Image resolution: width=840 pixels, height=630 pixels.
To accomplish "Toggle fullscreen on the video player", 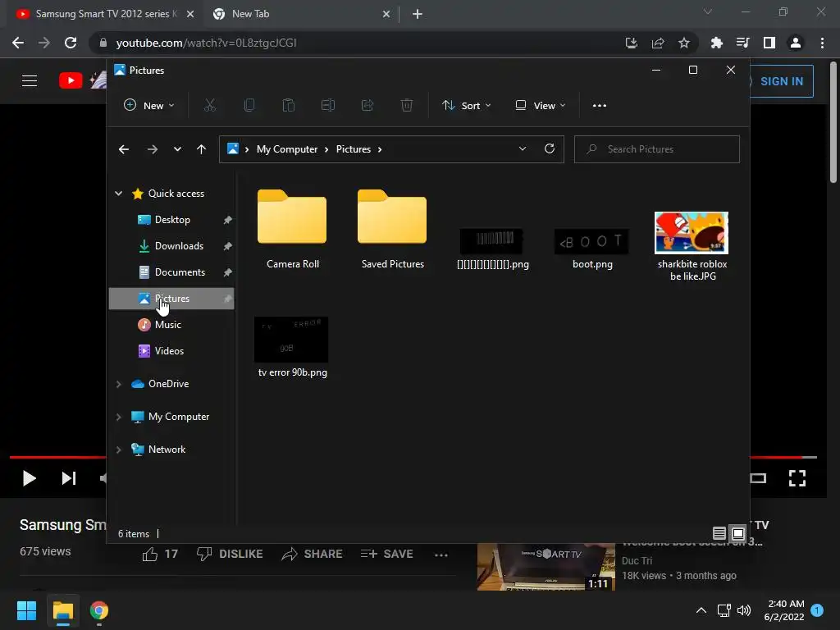I will point(797,478).
